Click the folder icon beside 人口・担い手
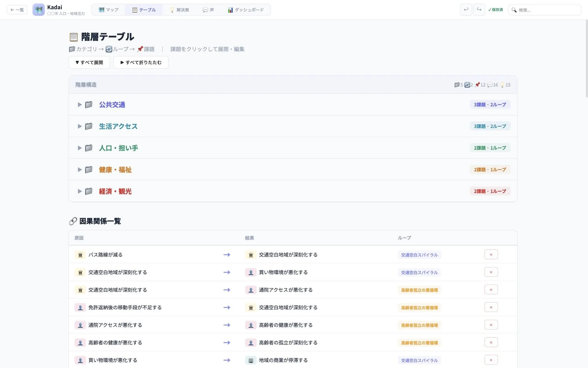The width and height of the screenshot is (588, 368). point(89,148)
